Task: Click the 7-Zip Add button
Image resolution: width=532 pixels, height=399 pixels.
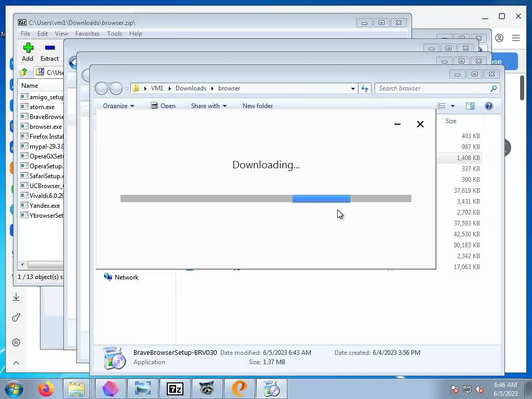Action: pyautogui.click(x=28, y=52)
